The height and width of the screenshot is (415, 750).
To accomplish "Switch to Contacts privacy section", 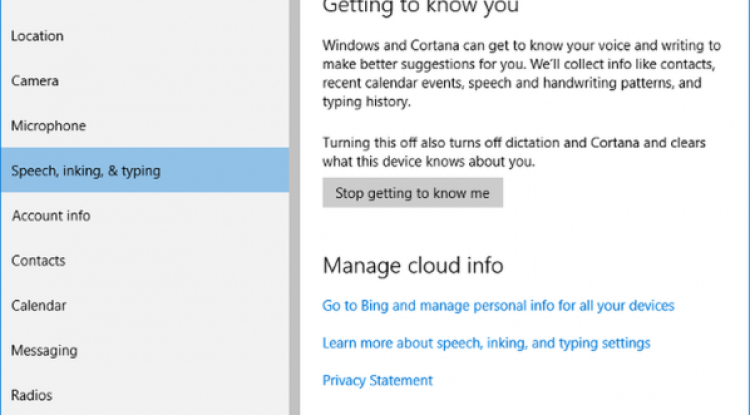I will point(145,261).
